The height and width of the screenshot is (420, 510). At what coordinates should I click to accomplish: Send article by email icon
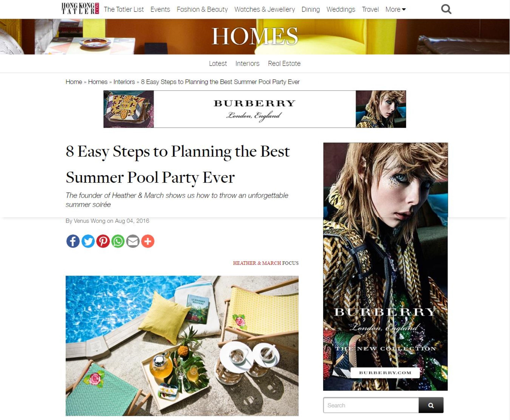tap(133, 241)
